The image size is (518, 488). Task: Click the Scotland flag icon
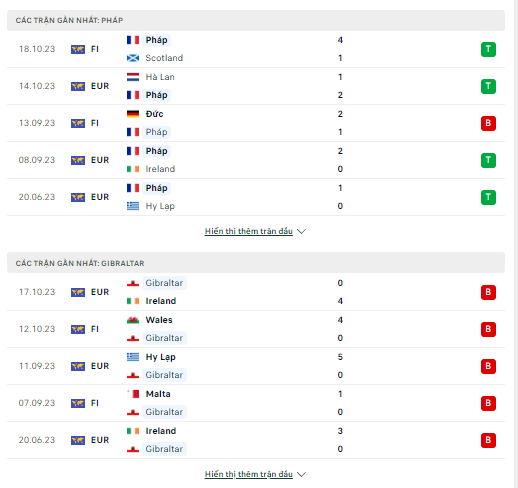133,58
